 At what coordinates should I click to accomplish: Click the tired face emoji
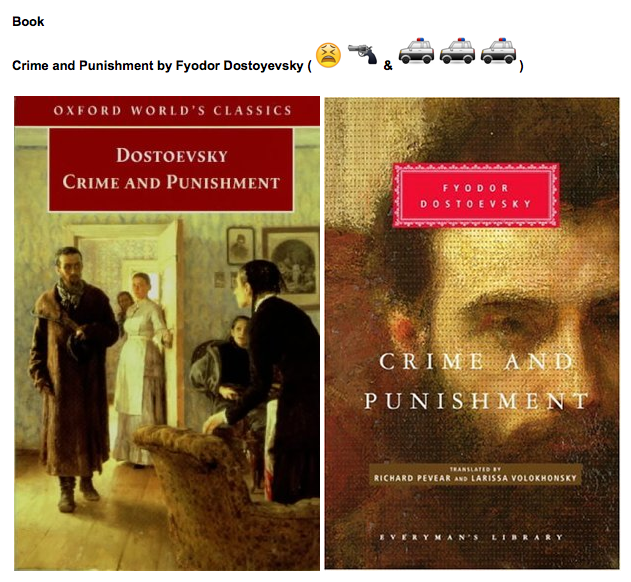click(328, 55)
